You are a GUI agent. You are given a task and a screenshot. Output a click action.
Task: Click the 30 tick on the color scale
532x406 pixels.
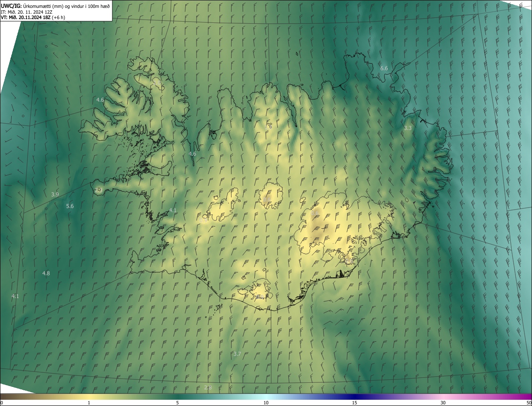443,403
